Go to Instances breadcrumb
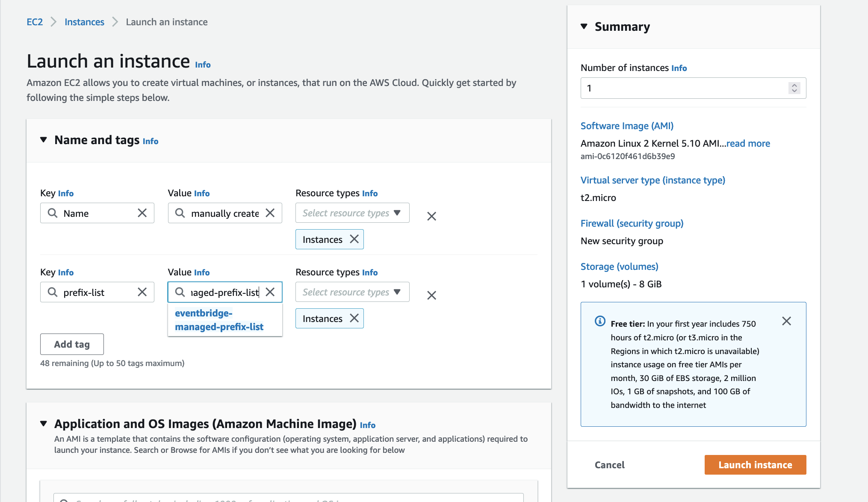Screen dimensions: 868x502 84,22
